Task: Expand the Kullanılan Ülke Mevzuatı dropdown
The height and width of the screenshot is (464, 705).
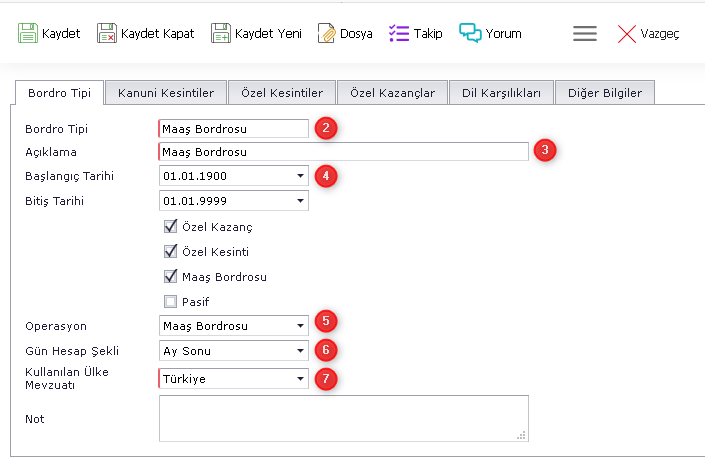Action: coord(300,379)
